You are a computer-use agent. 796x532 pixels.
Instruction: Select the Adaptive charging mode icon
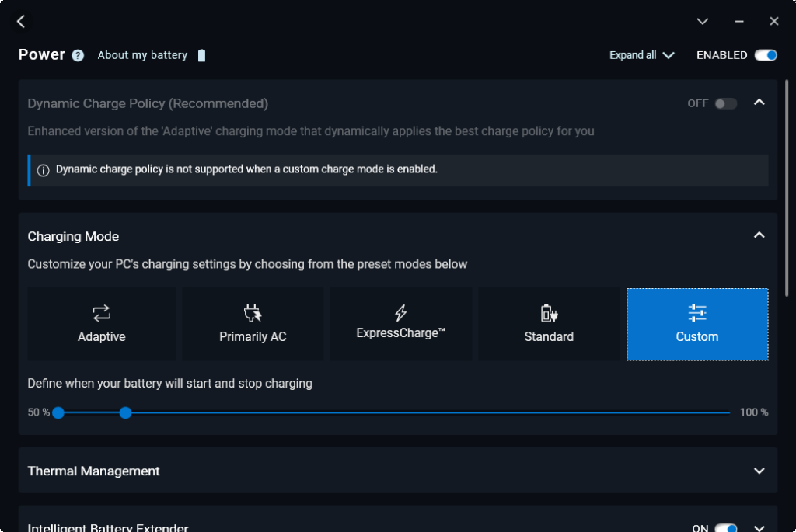click(101, 313)
